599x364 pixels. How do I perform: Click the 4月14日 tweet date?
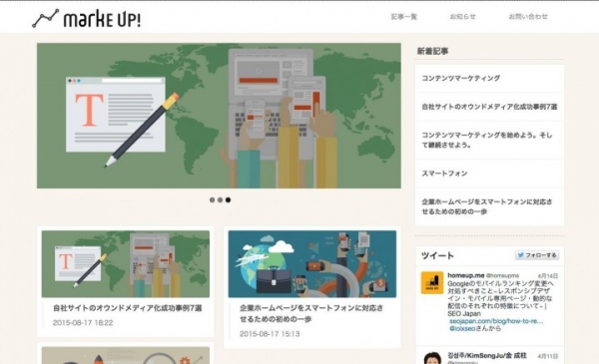click(x=547, y=276)
